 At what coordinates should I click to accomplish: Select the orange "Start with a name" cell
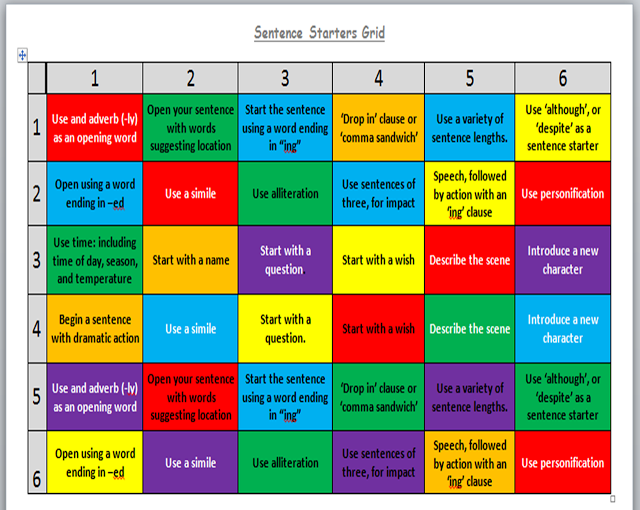point(190,260)
